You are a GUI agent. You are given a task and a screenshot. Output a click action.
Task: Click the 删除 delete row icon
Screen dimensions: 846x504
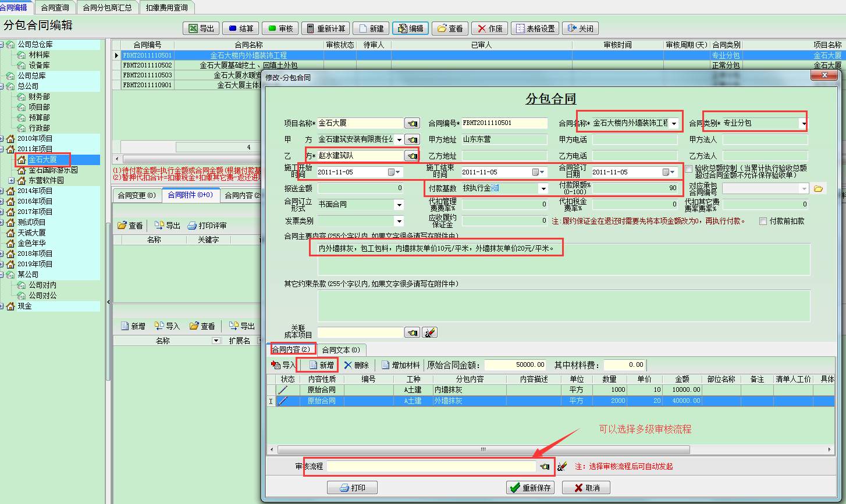[348, 365]
